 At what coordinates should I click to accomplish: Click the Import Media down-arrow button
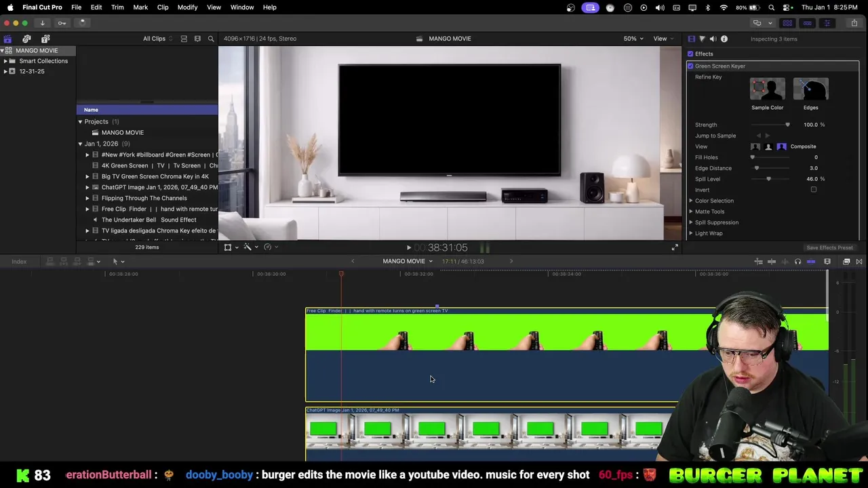[42, 23]
